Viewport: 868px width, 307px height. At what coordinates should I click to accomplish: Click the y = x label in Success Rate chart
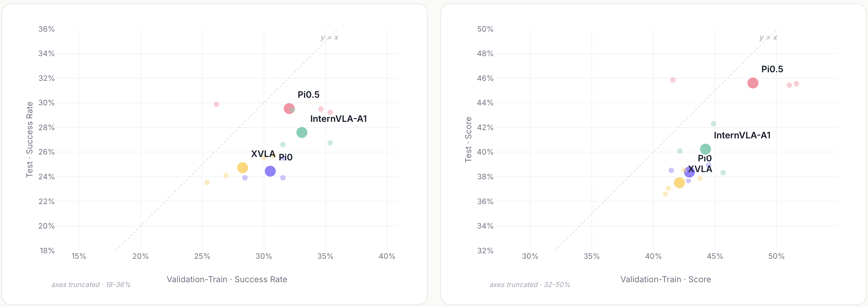point(329,38)
